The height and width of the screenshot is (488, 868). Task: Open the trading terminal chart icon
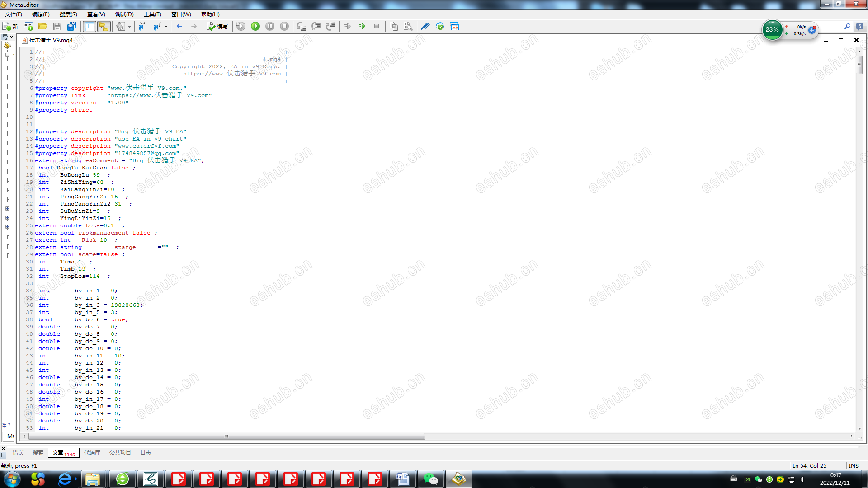pos(454,26)
